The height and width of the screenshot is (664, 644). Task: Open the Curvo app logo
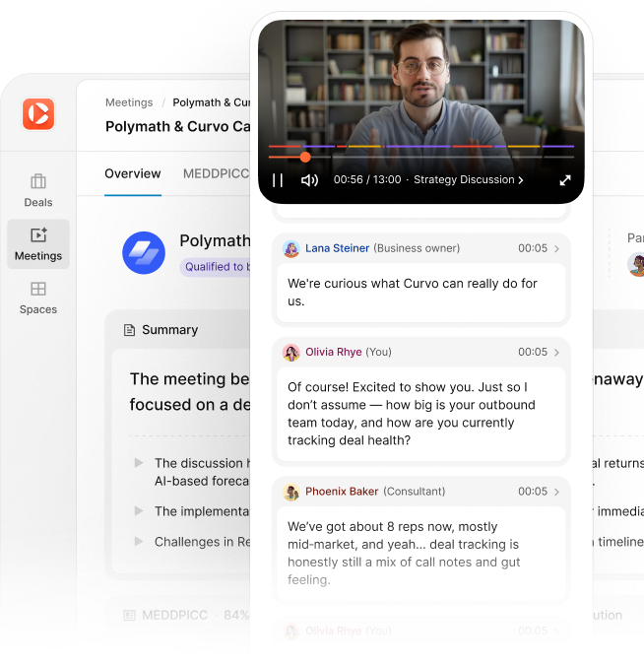(38, 114)
